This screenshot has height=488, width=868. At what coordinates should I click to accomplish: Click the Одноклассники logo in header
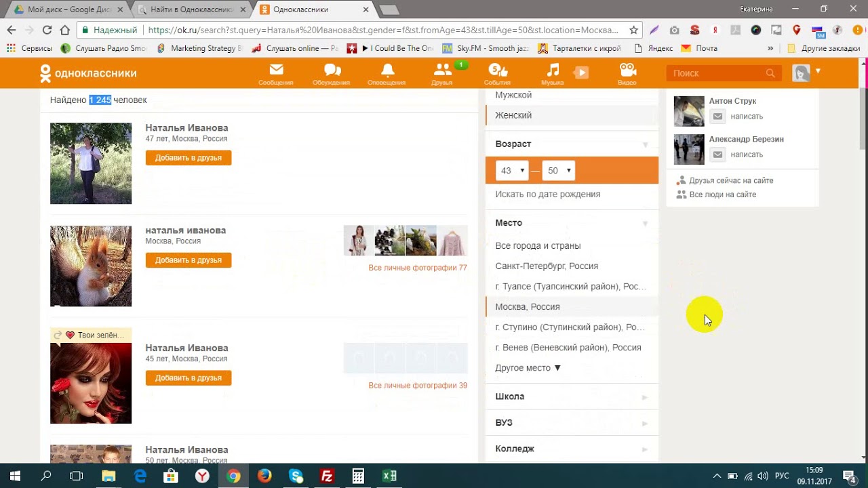point(88,73)
